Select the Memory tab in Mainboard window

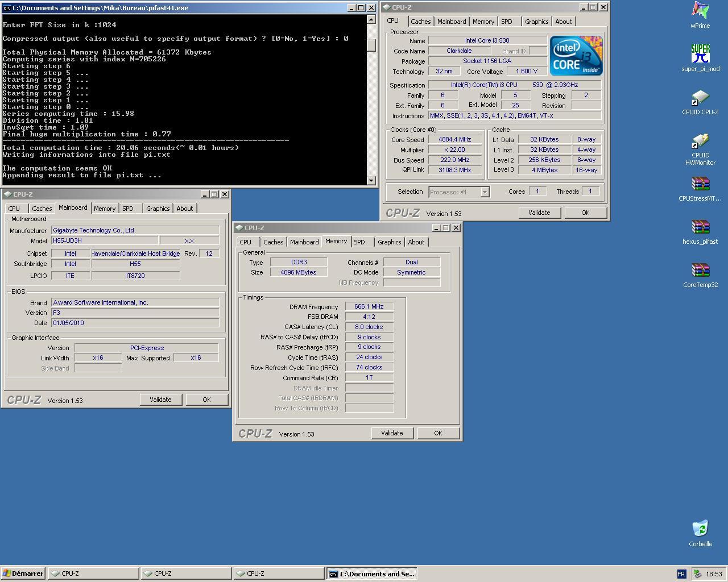click(105, 209)
